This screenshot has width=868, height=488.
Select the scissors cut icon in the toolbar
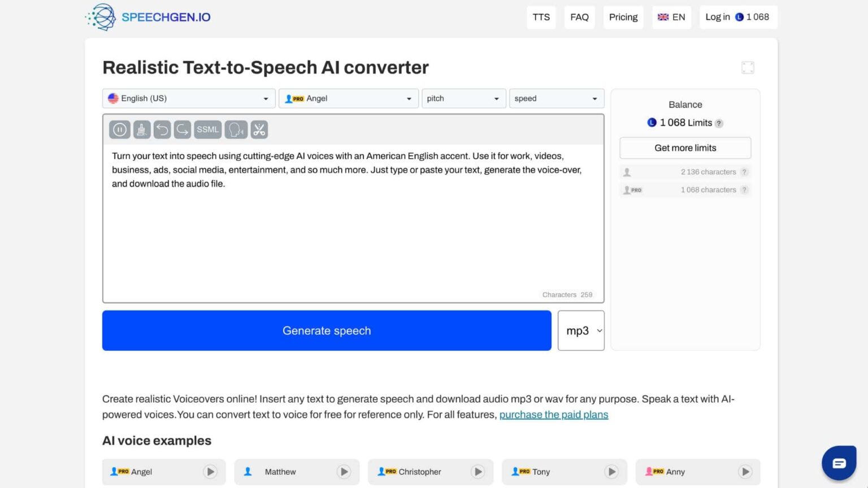259,129
